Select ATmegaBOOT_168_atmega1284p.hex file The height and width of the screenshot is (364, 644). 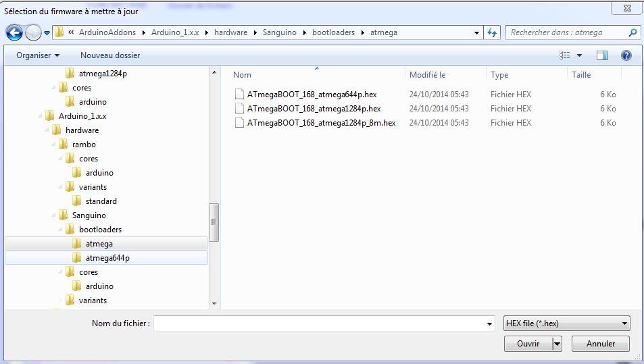pyautogui.click(x=314, y=109)
